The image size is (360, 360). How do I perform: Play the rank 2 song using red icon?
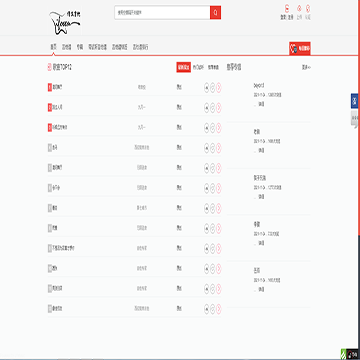point(219,108)
